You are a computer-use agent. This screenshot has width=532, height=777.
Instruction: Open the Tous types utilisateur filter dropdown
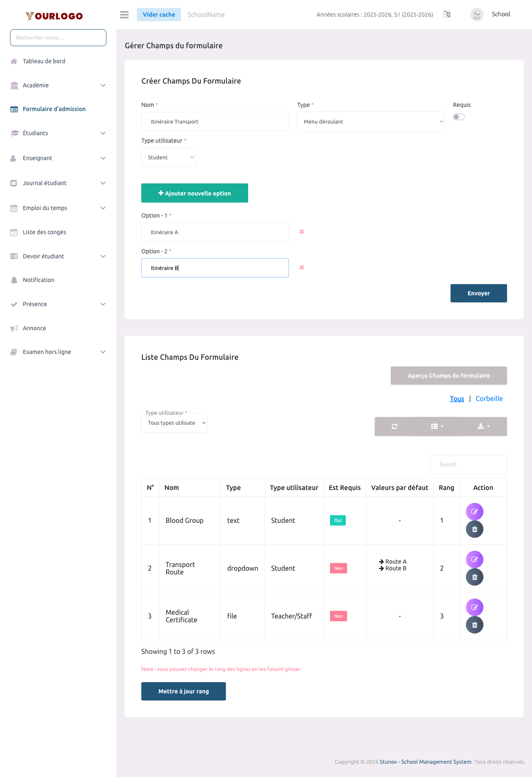(x=174, y=423)
